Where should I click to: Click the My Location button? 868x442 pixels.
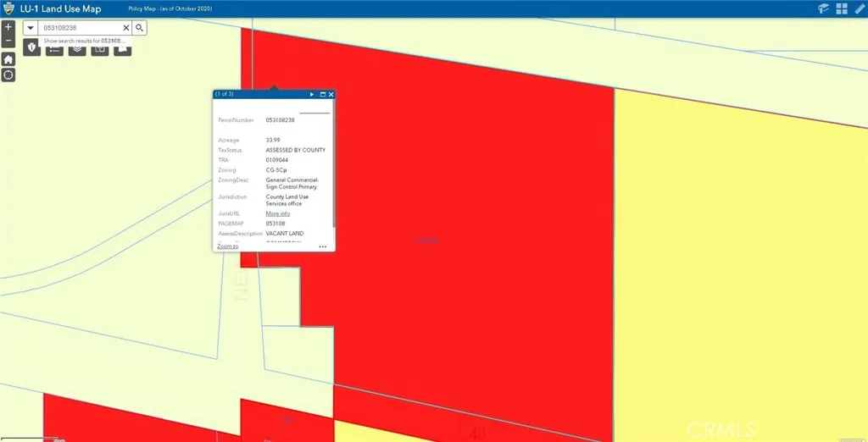[x=8, y=75]
